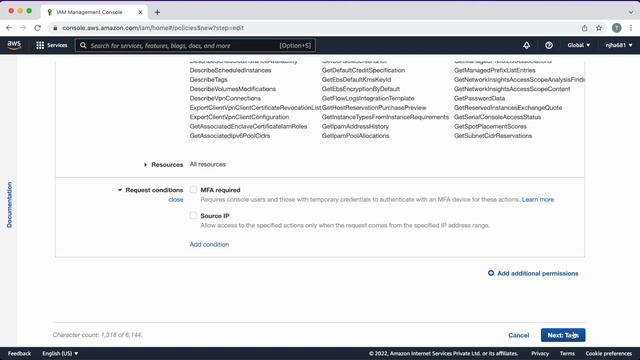640x360 pixels.
Task: Click the browser forward arrow
Action: coord(23,28)
